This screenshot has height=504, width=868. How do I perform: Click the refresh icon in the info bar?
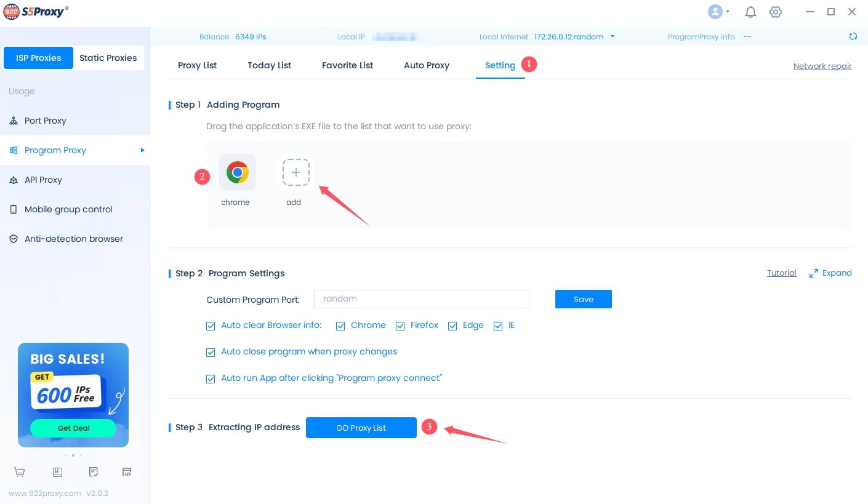pos(853,36)
